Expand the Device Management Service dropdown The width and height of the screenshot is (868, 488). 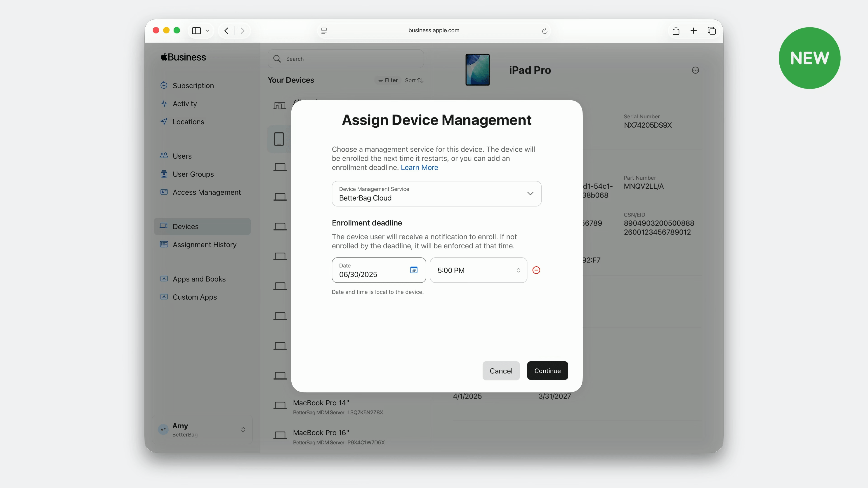(437, 194)
